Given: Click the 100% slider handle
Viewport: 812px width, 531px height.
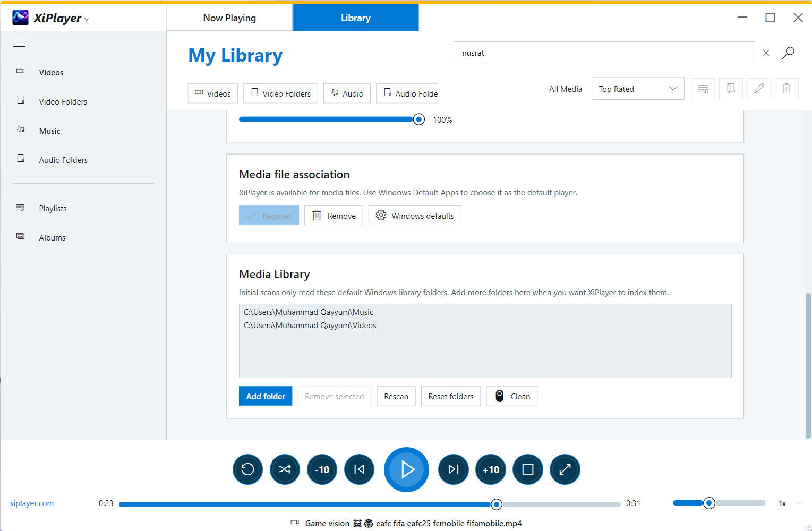Looking at the screenshot, I should (x=419, y=119).
